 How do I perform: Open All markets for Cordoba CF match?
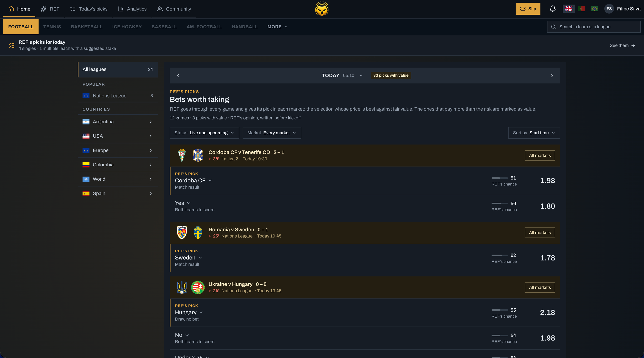(540, 156)
